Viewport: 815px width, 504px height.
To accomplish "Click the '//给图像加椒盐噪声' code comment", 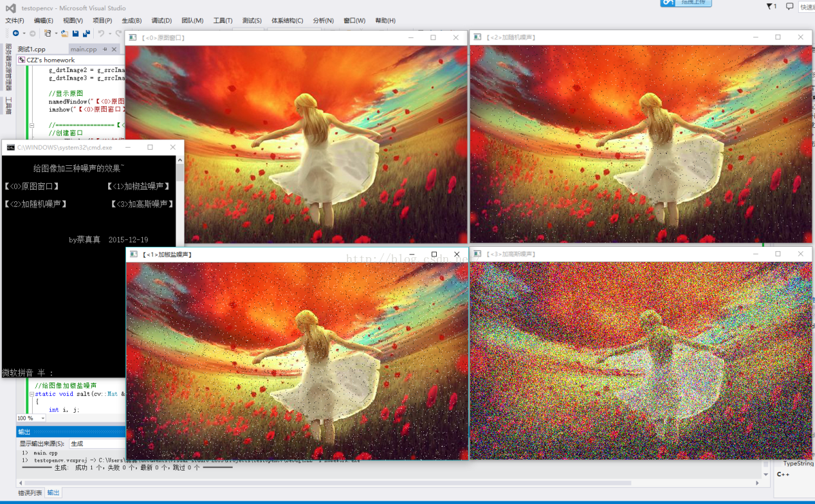I will [66, 386].
